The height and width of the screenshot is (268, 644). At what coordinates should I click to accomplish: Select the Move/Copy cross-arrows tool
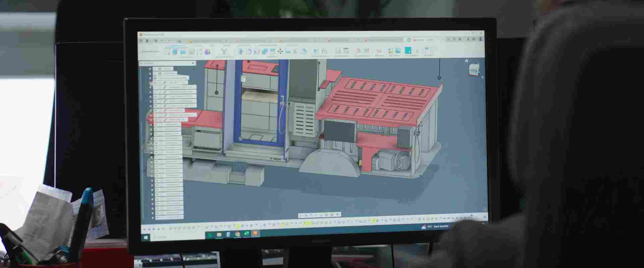(280, 51)
